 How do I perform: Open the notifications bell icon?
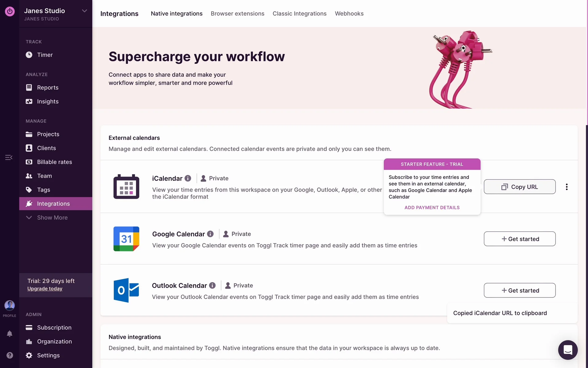coord(9,334)
